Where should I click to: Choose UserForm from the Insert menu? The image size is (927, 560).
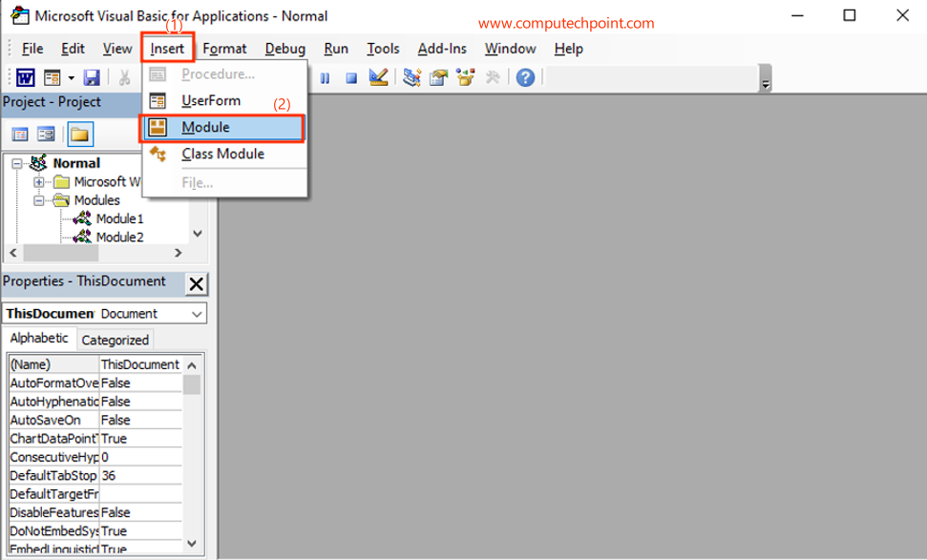tap(224, 101)
